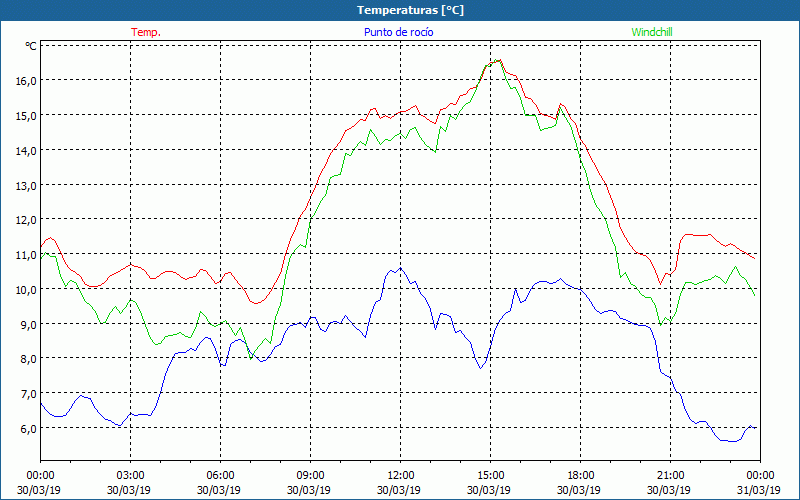Click the 11,0 y-axis value
The image size is (800, 500).
click(x=26, y=254)
